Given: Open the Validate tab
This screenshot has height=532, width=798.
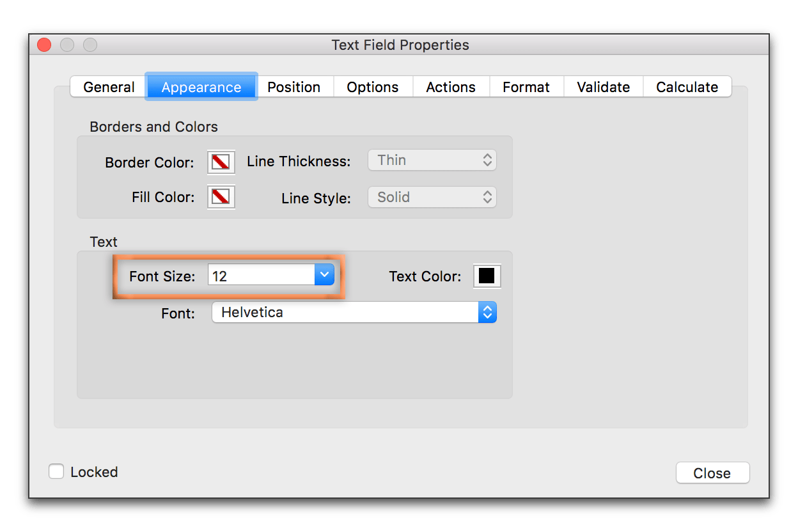Looking at the screenshot, I should click(602, 86).
